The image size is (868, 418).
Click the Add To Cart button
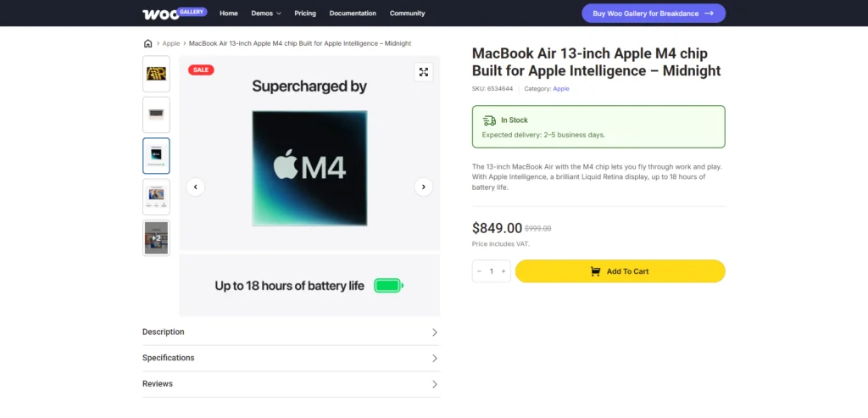[620, 271]
